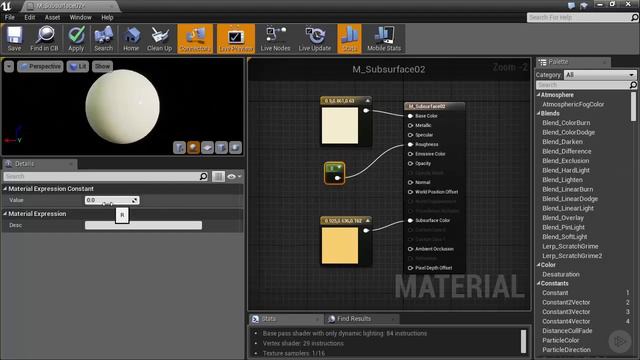
Task: Select the green Constant node
Action: click(334, 173)
